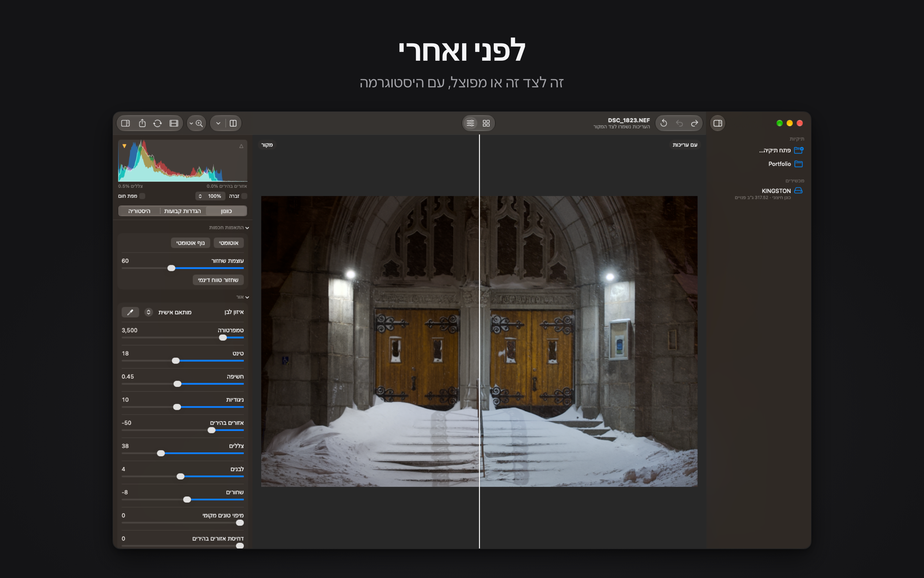The image size is (924, 578).
Task: Click the שחורים slider handle
Action: click(187, 500)
